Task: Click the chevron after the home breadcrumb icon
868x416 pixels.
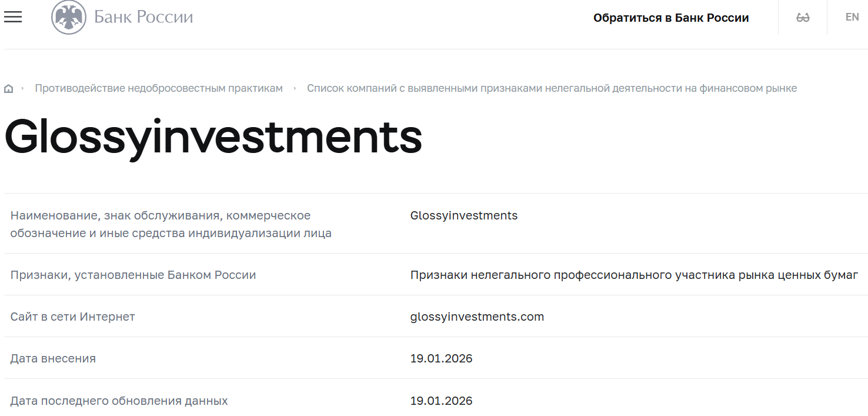Action: (23, 88)
